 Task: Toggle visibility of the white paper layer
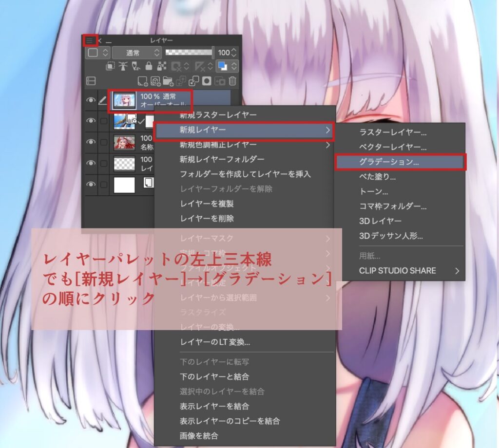(x=92, y=185)
